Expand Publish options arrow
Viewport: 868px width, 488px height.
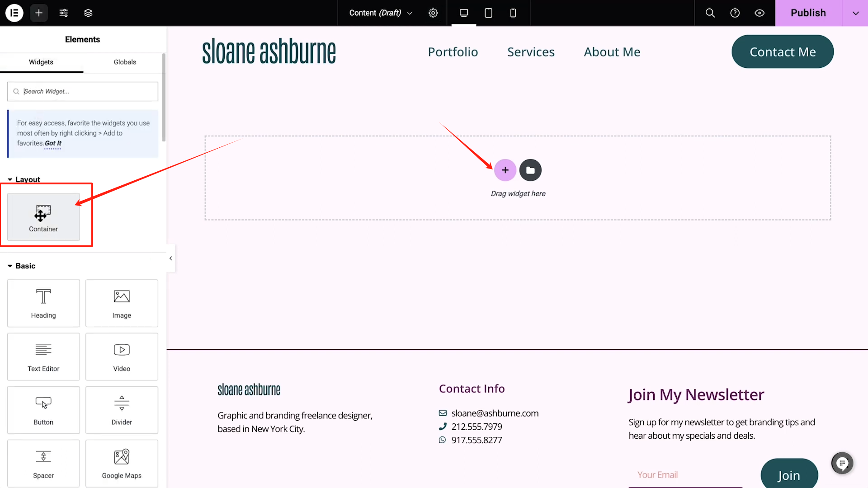(855, 13)
